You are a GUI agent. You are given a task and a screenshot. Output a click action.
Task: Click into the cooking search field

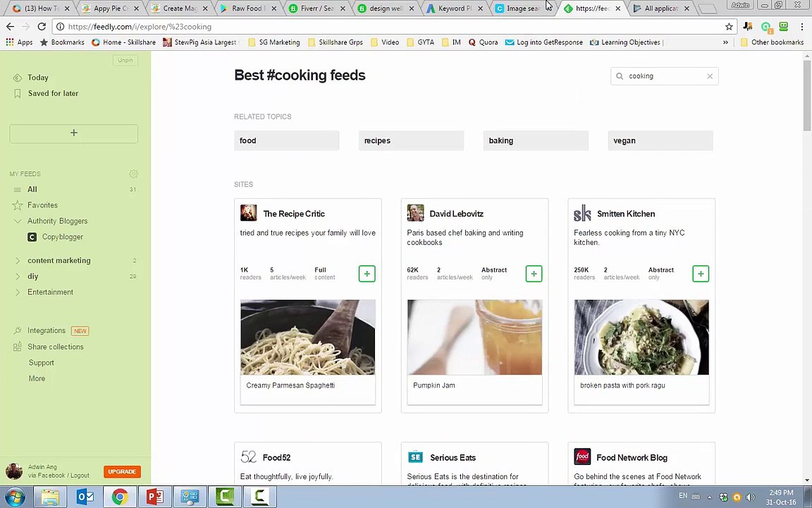point(665,76)
